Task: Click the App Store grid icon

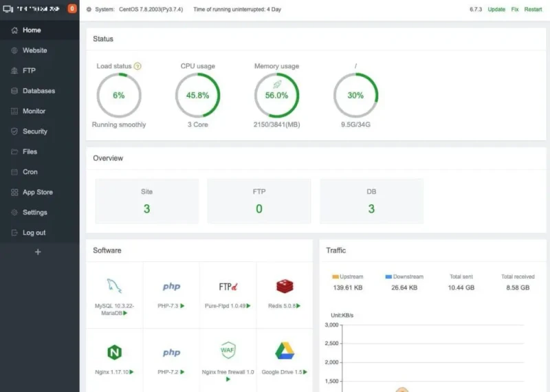Action: pos(14,193)
